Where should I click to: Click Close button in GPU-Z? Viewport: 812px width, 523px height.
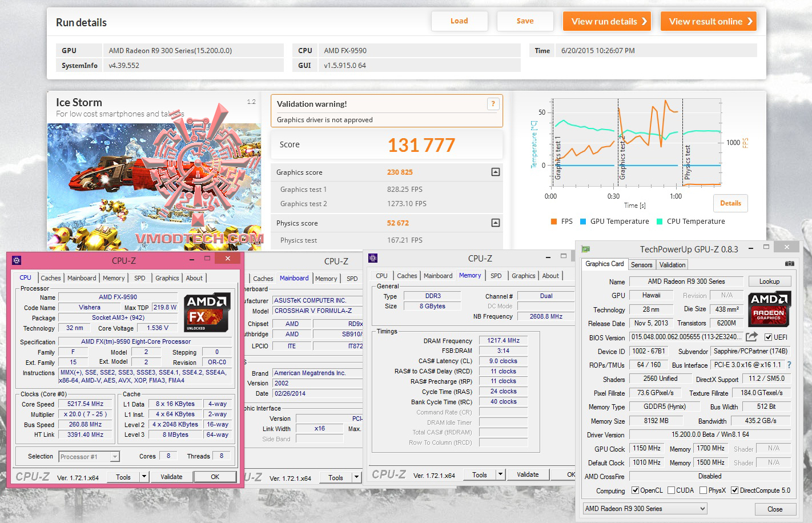point(775,509)
